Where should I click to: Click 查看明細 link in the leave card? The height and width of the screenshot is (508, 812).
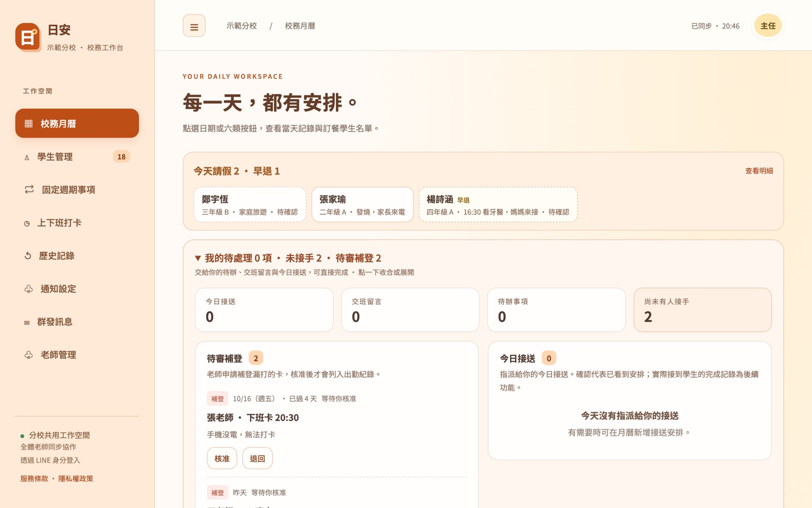point(759,171)
